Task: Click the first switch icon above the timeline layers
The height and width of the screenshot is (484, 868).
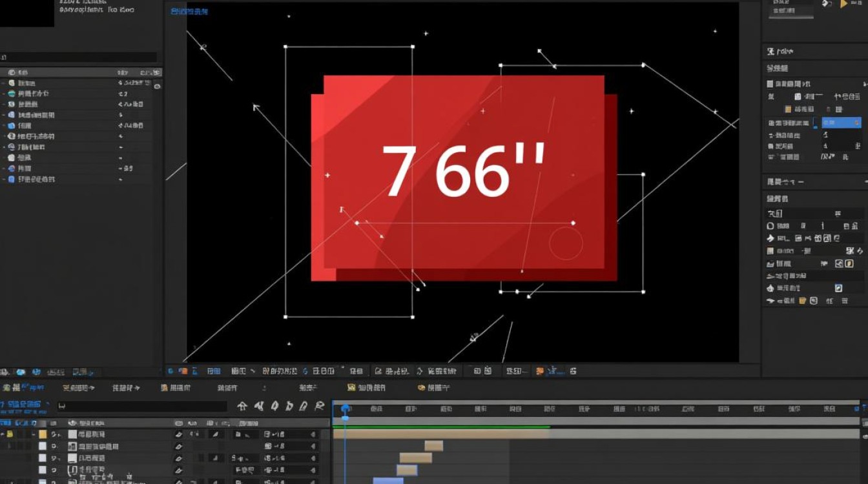Action: (242, 406)
